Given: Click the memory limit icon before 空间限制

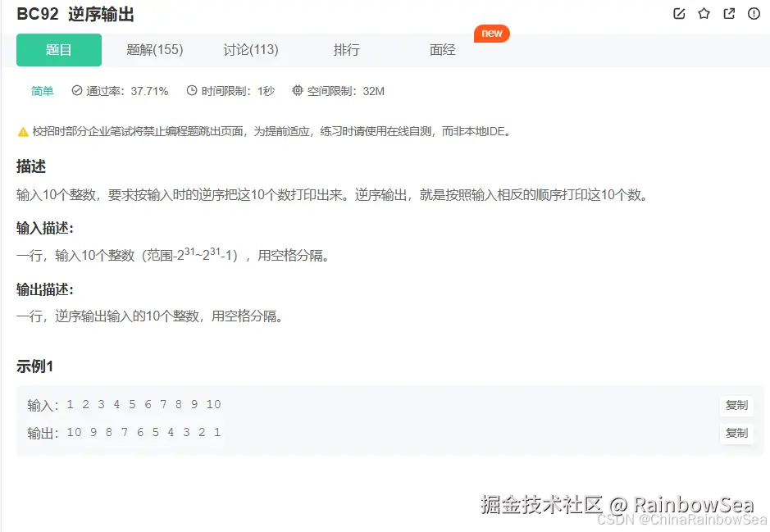Looking at the screenshot, I should [x=297, y=92].
